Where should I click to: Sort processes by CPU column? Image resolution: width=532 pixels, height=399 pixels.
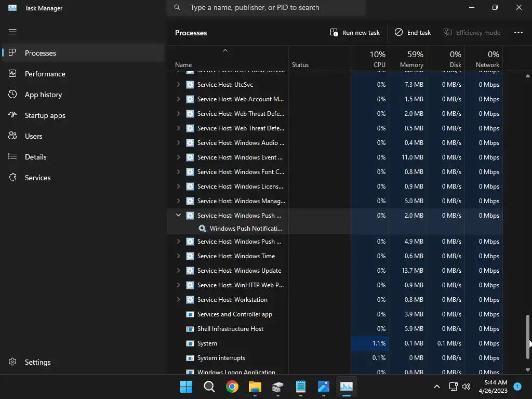point(370,59)
